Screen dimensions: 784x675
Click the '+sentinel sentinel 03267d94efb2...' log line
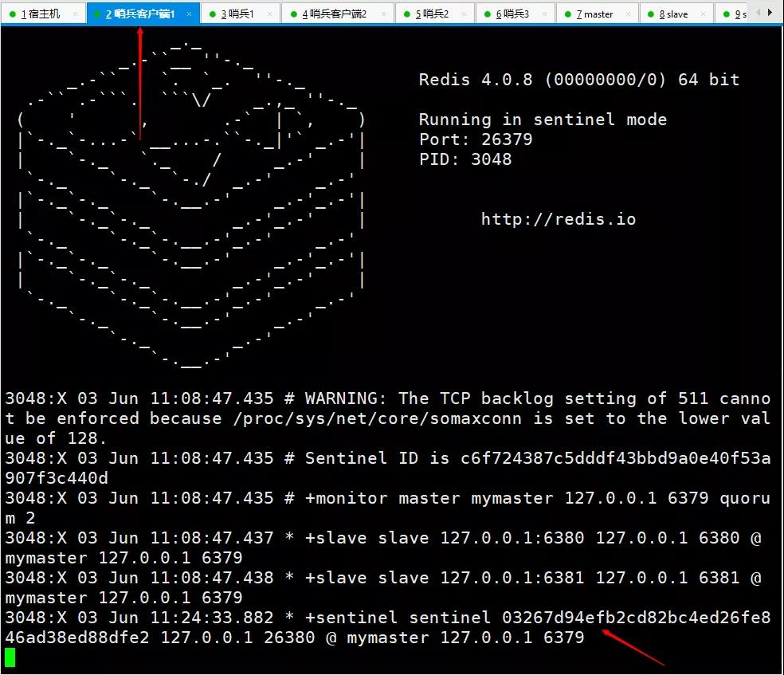tap(387, 627)
